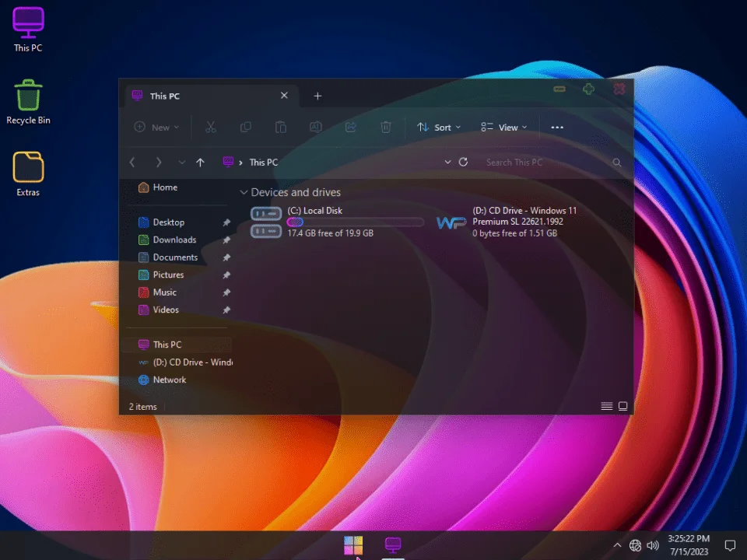Select the (D:) CD Drive Windows 11 item

[x=507, y=222]
